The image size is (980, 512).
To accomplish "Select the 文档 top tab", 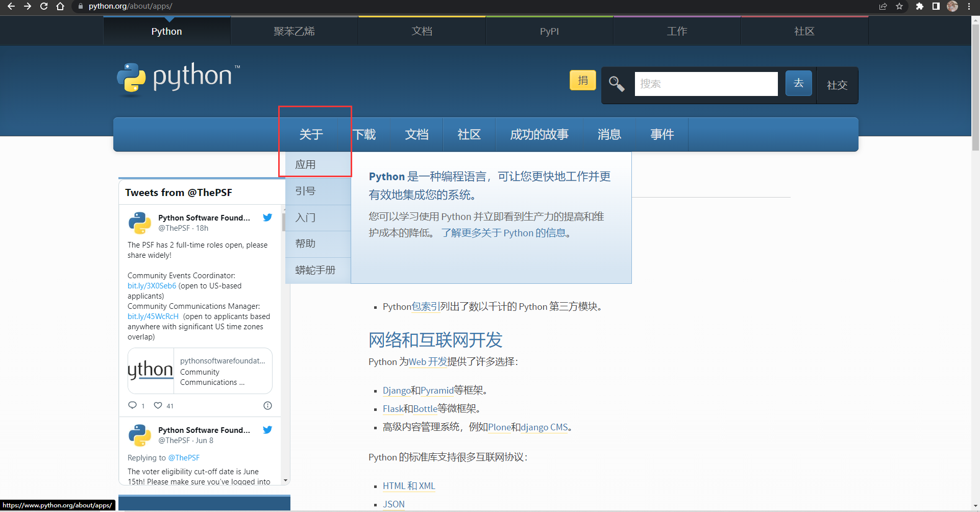I will (422, 31).
